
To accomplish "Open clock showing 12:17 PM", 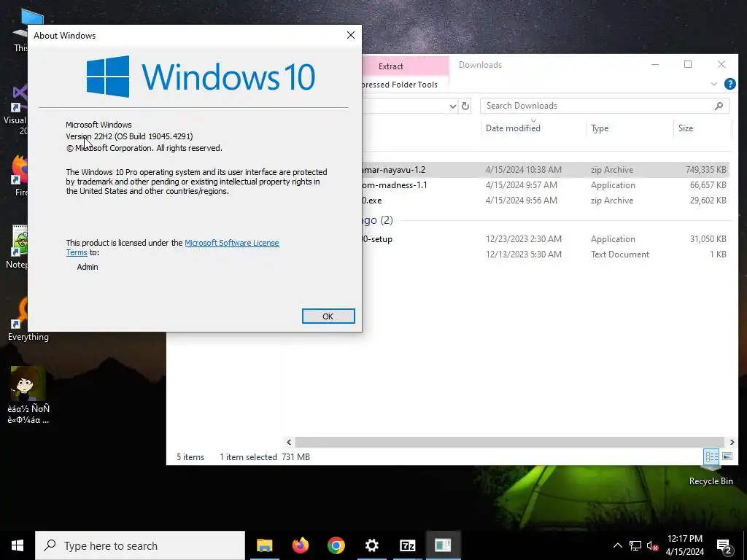I will point(684,545).
